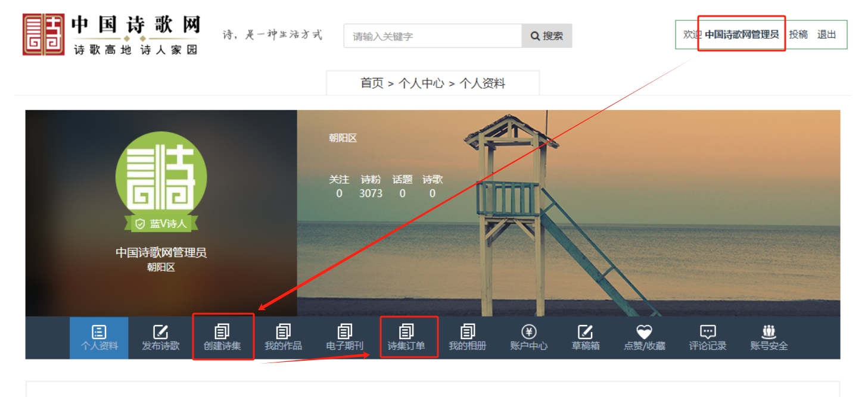Click the 投稿 submit link

(798, 35)
